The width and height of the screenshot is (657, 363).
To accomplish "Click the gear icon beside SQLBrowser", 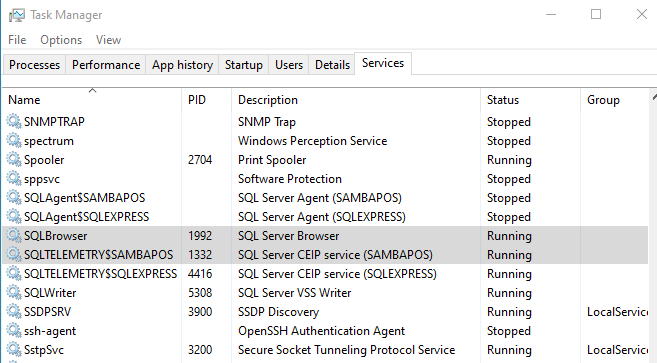I will [14, 236].
